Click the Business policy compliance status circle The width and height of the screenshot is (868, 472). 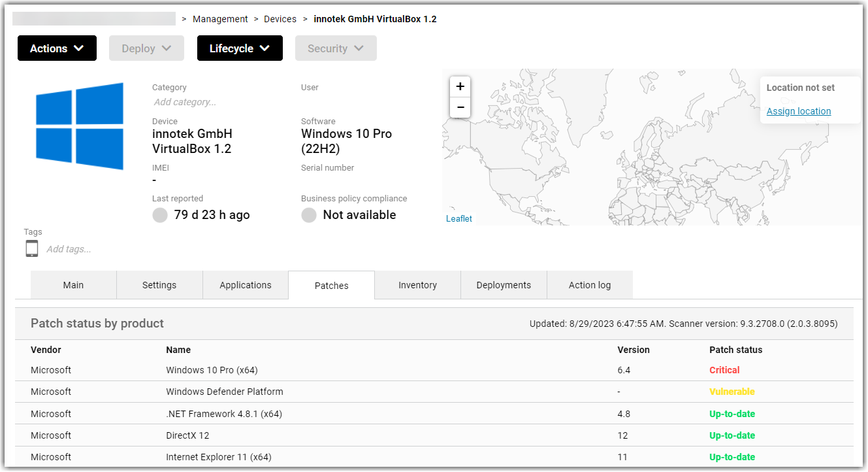pos(309,215)
